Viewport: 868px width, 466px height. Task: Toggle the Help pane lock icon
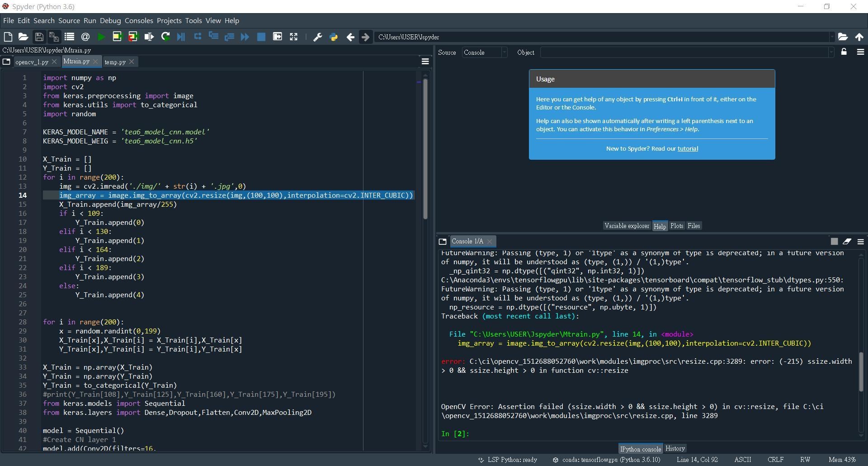[x=844, y=52]
